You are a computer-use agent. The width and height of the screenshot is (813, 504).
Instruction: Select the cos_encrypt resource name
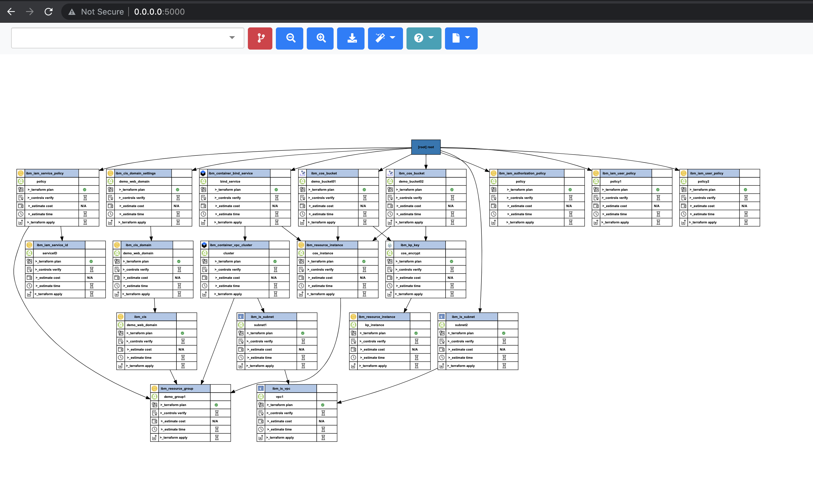click(411, 253)
